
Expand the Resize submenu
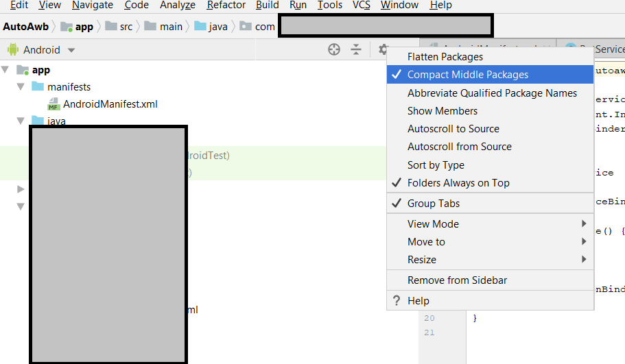tap(491, 260)
